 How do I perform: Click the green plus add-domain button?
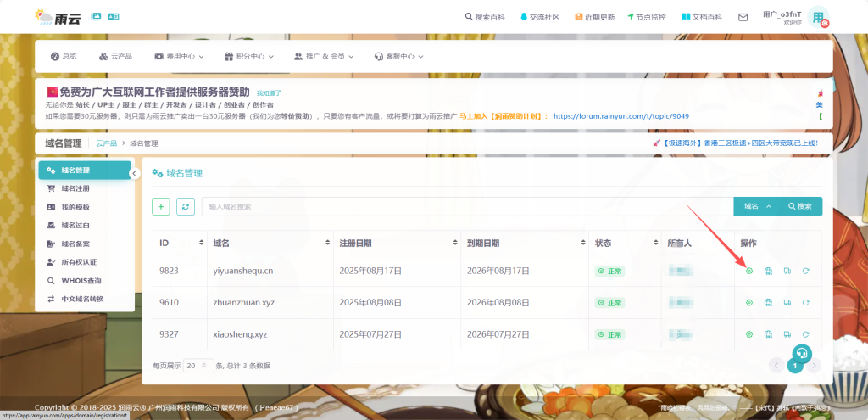tap(161, 206)
